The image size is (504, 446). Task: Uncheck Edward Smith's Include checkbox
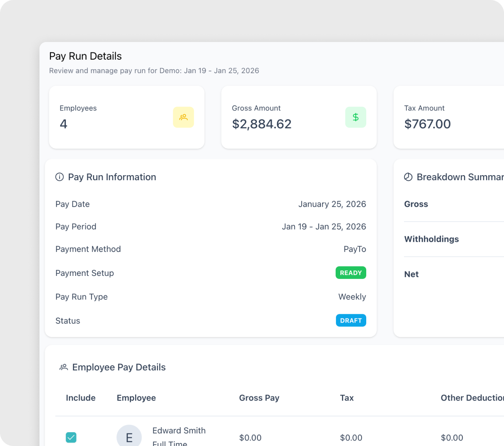71,438
